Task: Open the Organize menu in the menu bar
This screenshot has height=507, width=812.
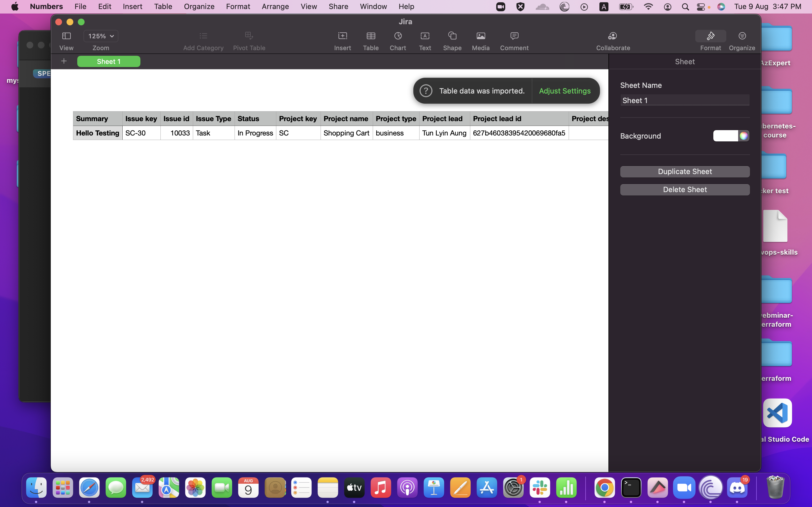Action: [199, 6]
